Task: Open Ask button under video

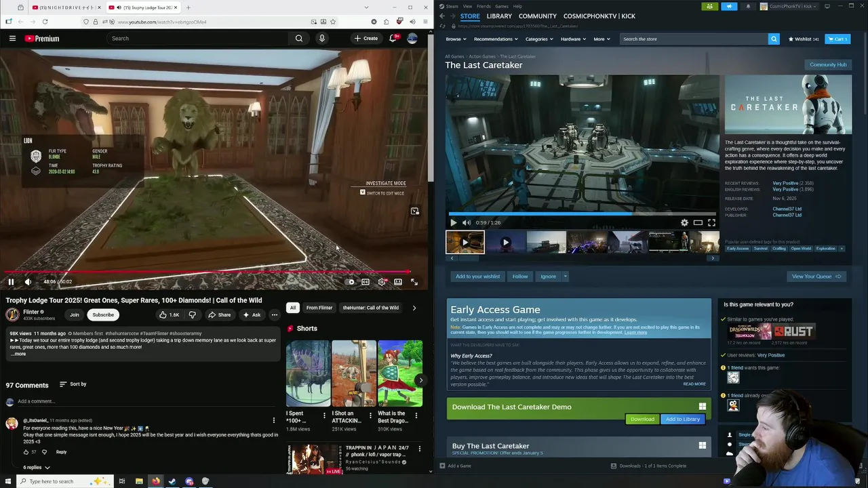Action: tap(252, 314)
